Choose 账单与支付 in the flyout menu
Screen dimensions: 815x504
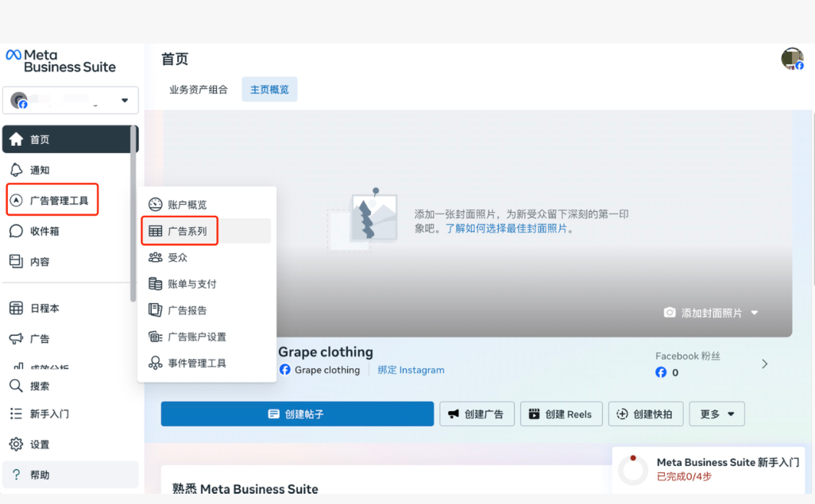tap(192, 284)
